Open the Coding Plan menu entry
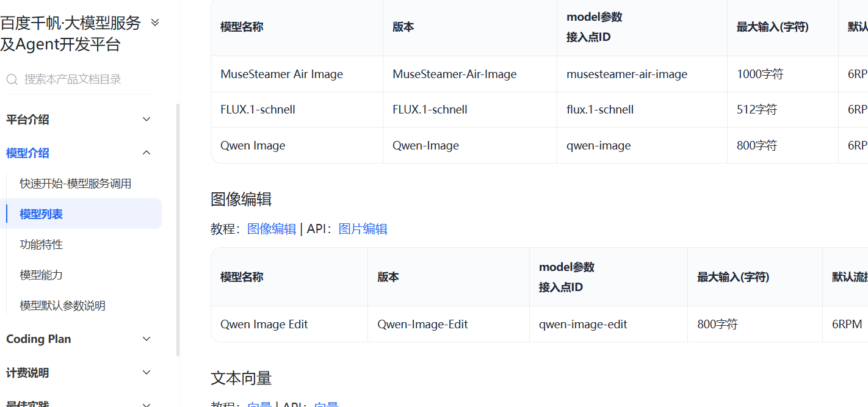The width and height of the screenshot is (868, 407). point(38,339)
